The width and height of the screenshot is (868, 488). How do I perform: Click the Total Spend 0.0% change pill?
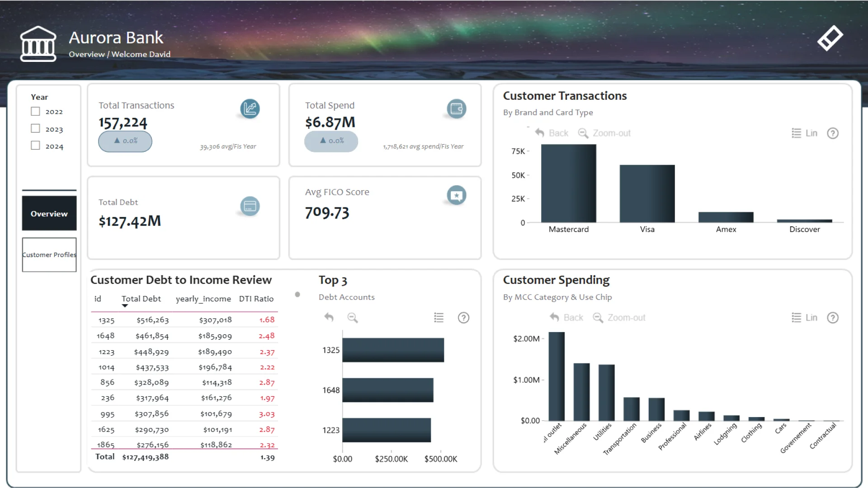331,141
